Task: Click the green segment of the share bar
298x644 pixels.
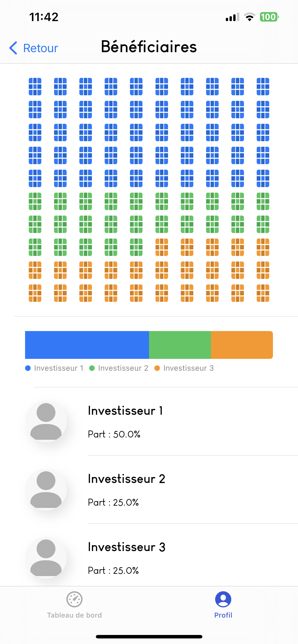Action: pyautogui.click(x=180, y=345)
